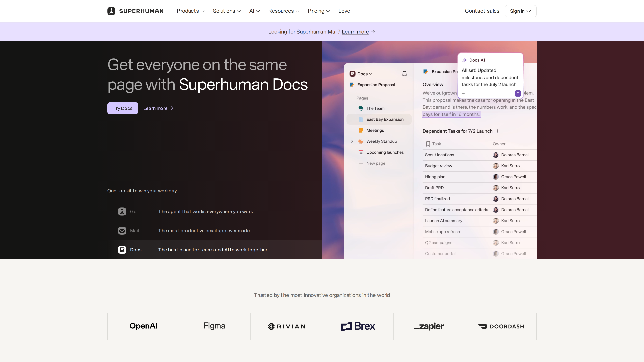Click the OpenAI logo tile
The width and height of the screenshot is (644, 362).
[x=143, y=326]
